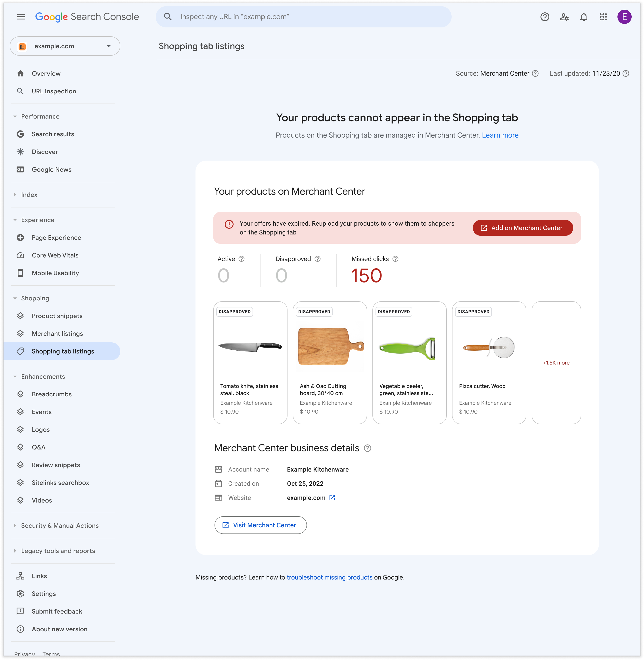
Task: Select Search results under Performance
Action: (53, 134)
